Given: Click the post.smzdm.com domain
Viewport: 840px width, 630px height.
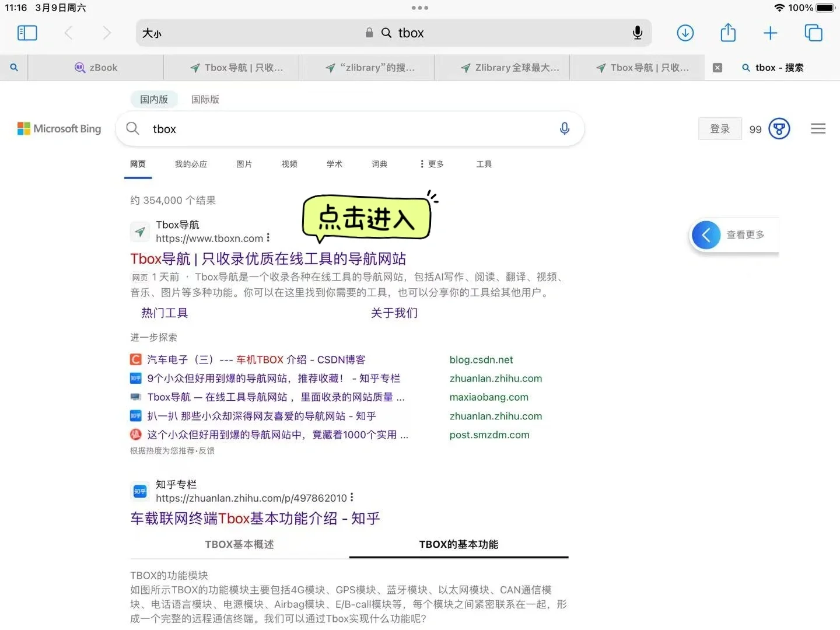Looking at the screenshot, I should (489, 435).
